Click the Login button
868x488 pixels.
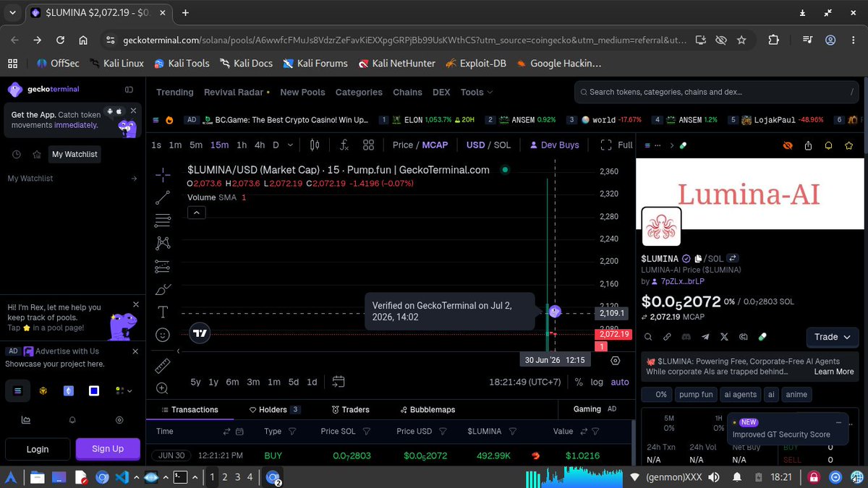click(38, 449)
